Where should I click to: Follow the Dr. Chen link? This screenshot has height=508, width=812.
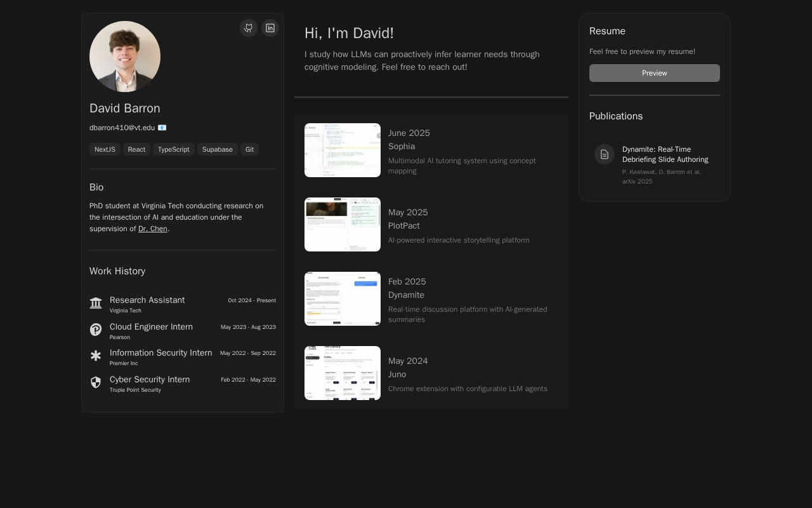pyautogui.click(x=153, y=229)
